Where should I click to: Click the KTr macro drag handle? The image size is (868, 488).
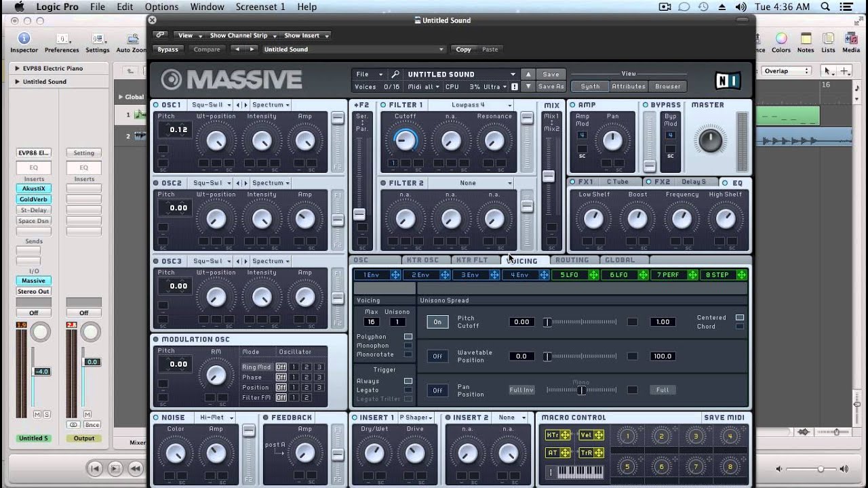pos(565,434)
